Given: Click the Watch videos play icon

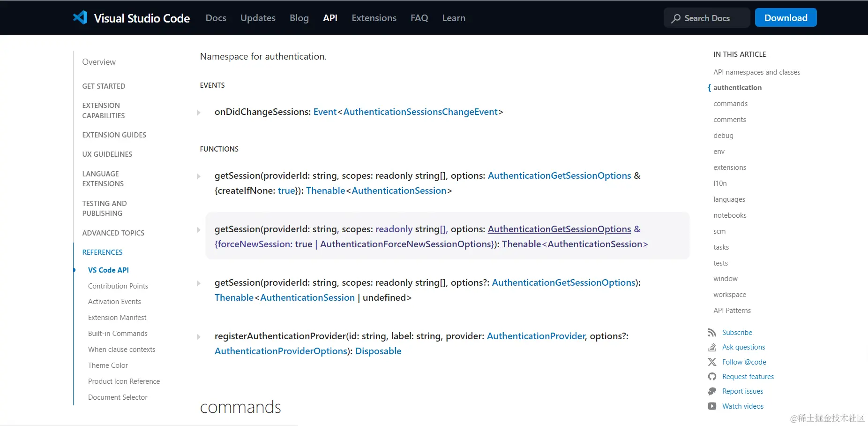Looking at the screenshot, I should tap(712, 406).
